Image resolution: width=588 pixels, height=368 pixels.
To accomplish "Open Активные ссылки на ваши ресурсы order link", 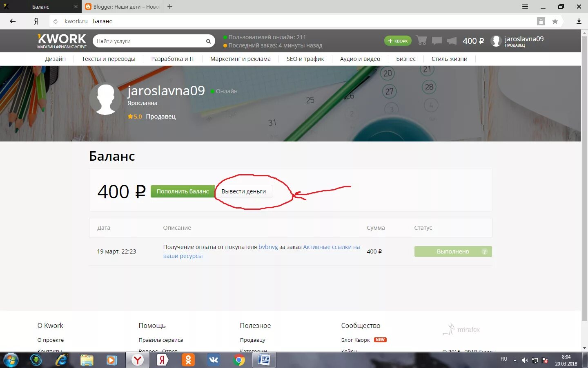I will coord(261,251).
